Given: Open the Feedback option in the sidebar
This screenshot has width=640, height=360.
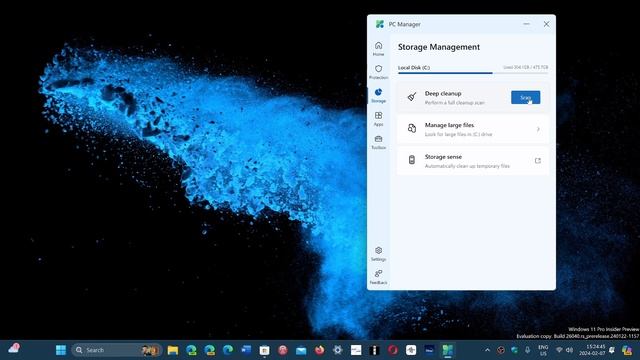Looking at the screenshot, I should point(378,277).
